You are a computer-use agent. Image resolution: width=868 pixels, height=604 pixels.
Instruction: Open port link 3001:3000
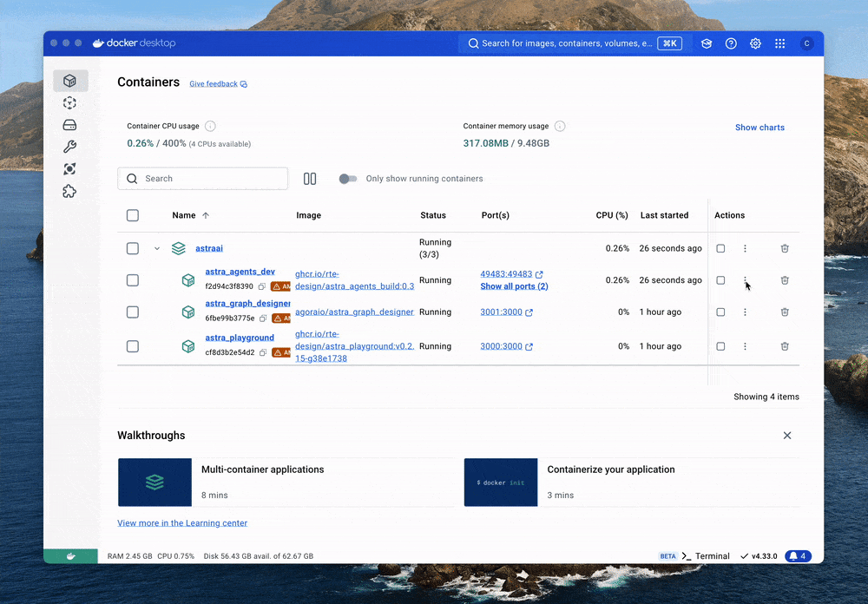[507, 312]
